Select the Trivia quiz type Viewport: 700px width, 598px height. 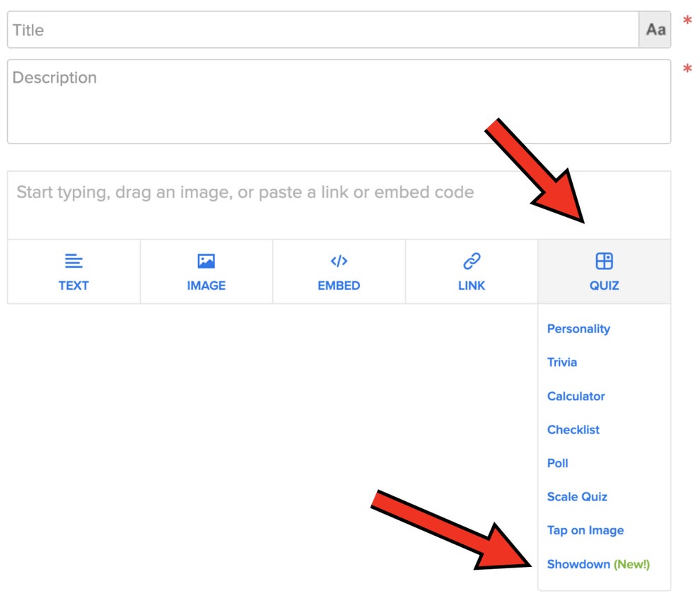562,363
